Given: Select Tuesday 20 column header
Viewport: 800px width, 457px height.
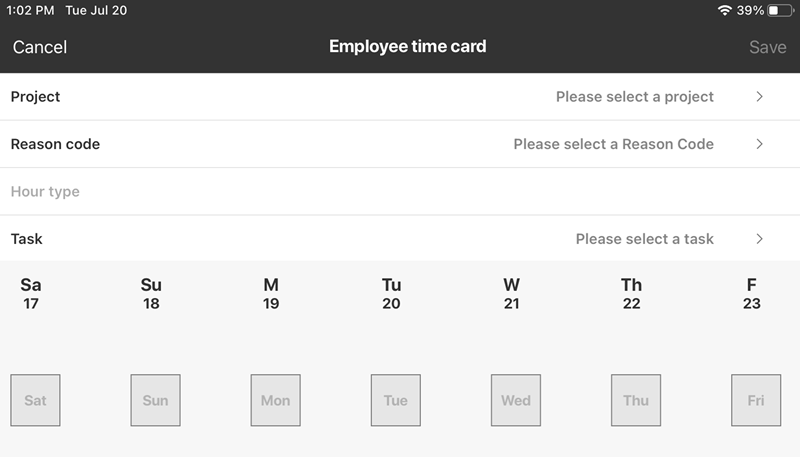Looking at the screenshot, I should tap(391, 294).
